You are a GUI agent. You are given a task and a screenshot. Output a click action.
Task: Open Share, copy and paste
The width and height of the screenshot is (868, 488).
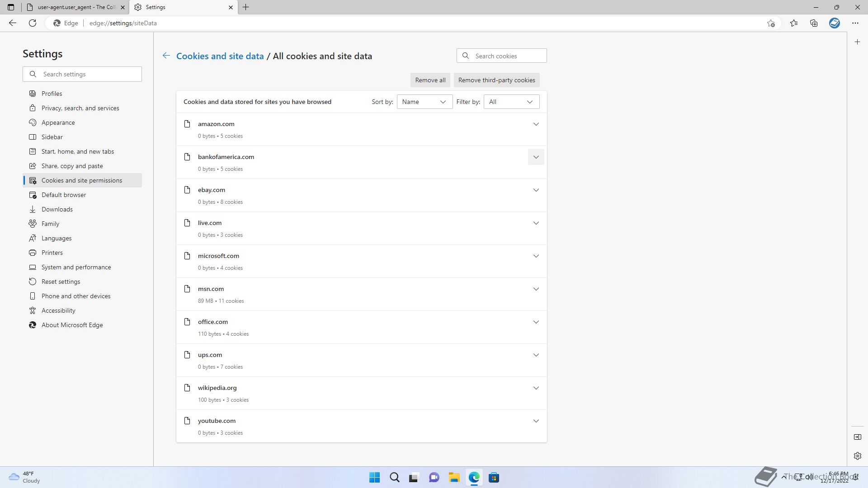tap(82, 166)
